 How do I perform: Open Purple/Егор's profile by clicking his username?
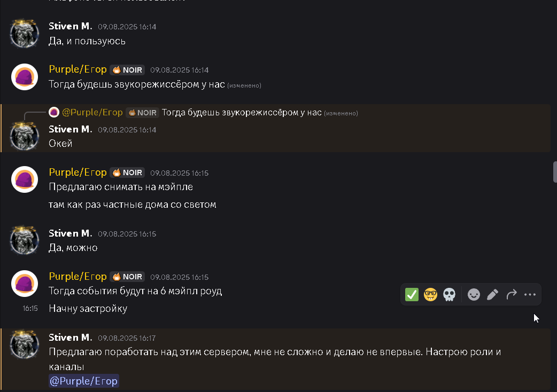point(78,69)
